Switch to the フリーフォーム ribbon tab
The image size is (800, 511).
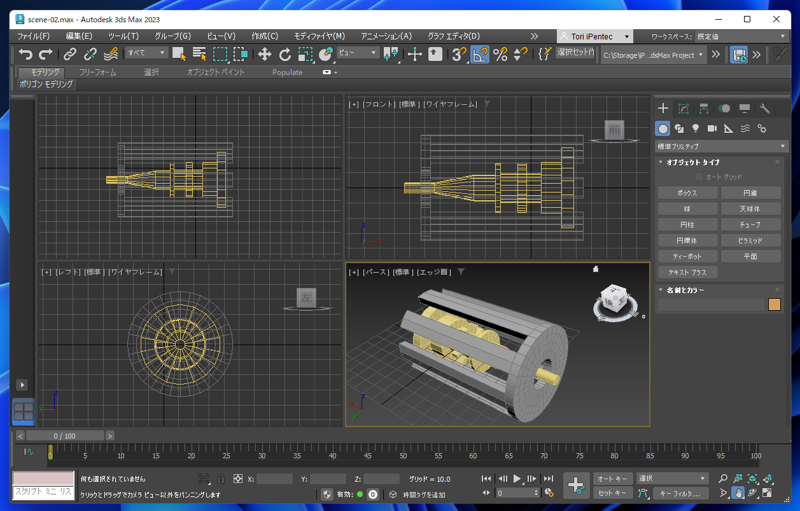(97, 72)
